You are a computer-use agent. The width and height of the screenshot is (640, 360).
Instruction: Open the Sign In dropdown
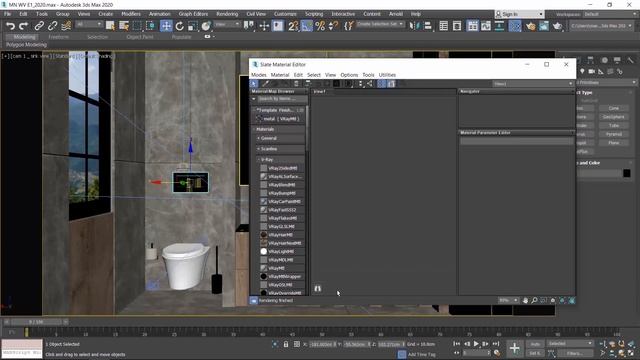(x=519, y=14)
